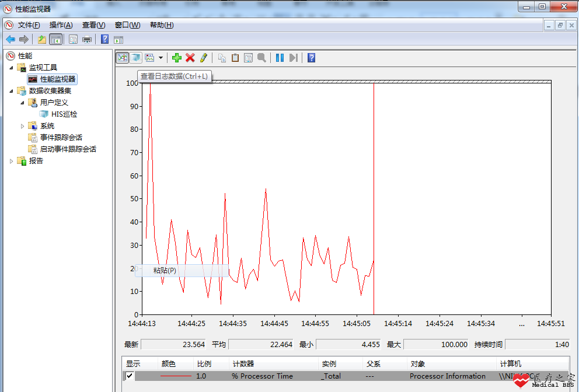Click the Highlight pencil icon
This screenshot has height=392, width=579.
203,58
